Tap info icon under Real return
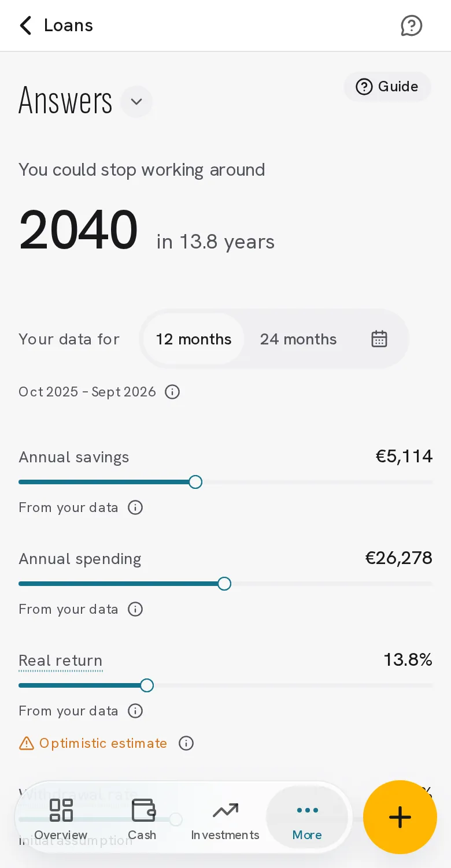Viewport: 451px width, 868px height. 135,711
